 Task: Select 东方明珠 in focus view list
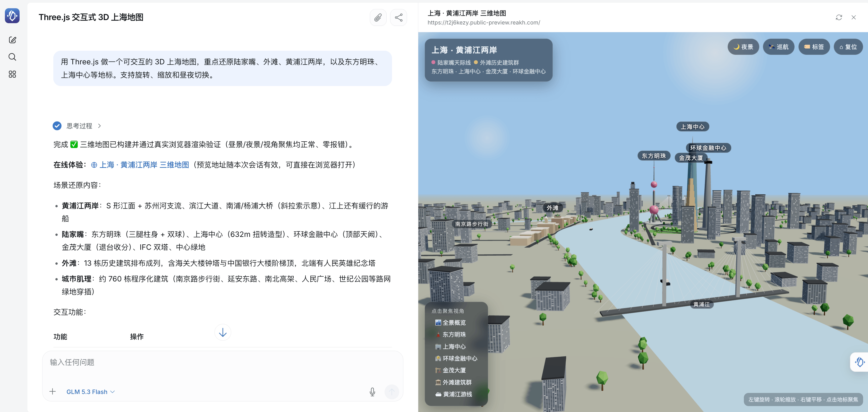(x=450, y=334)
